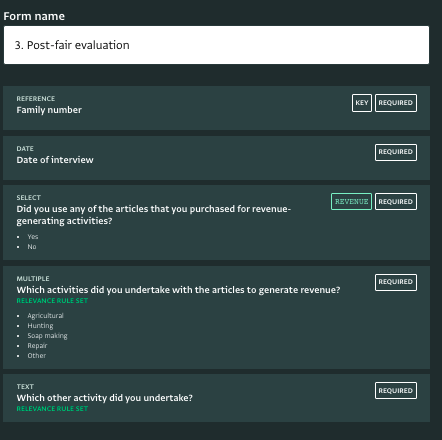The height and width of the screenshot is (440, 442).
Task: Click the MULTIPLE type label
Action: (33, 279)
